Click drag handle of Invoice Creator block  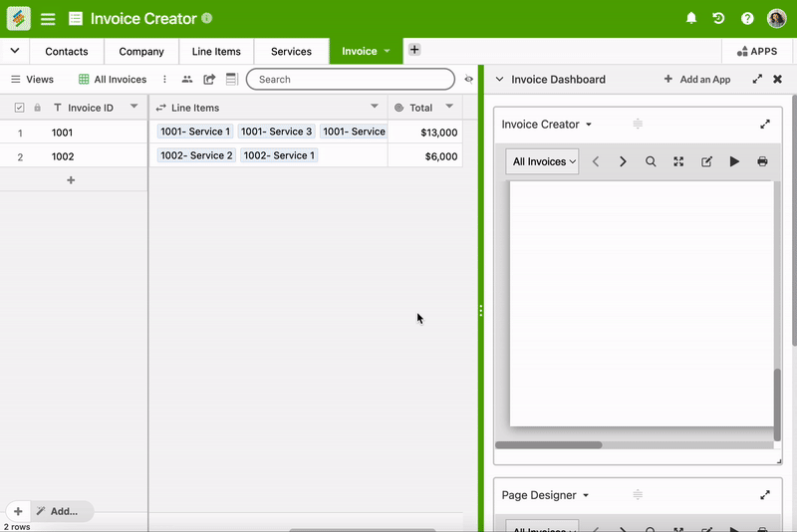[x=638, y=124]
